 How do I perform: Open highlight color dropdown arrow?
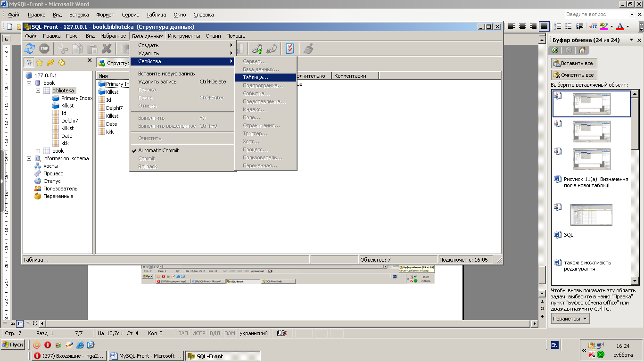611,26
